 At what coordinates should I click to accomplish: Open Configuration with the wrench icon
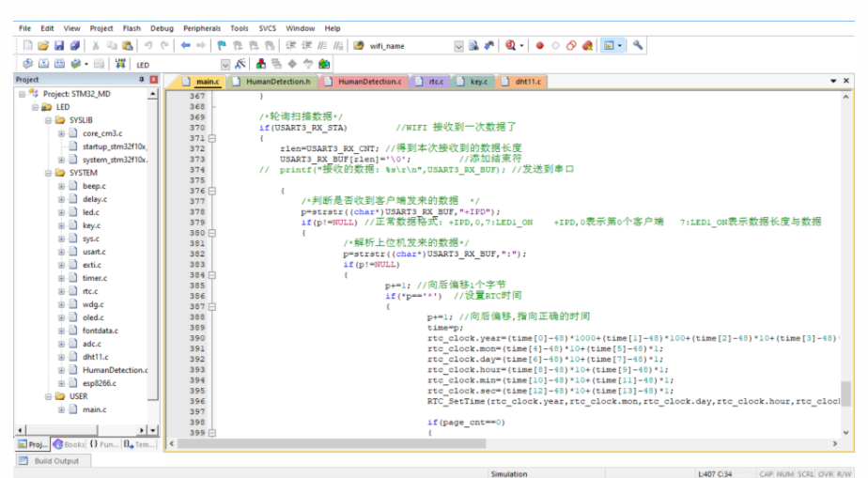click(x=638, y=46)
